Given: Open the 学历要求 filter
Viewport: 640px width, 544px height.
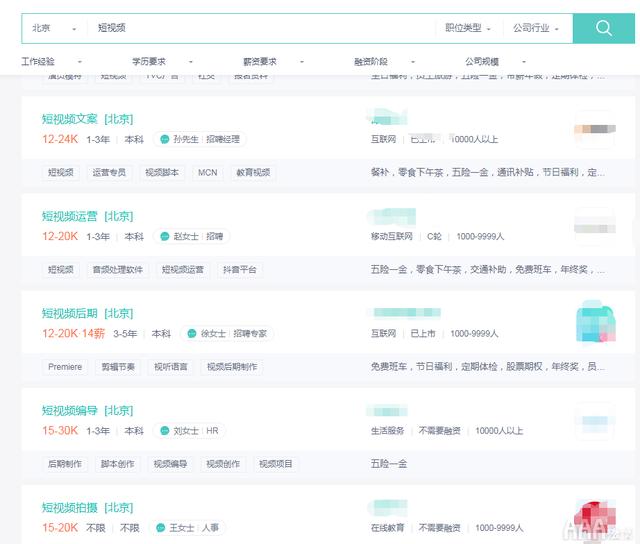Looking at the screenshot, I should click(162, 62).
